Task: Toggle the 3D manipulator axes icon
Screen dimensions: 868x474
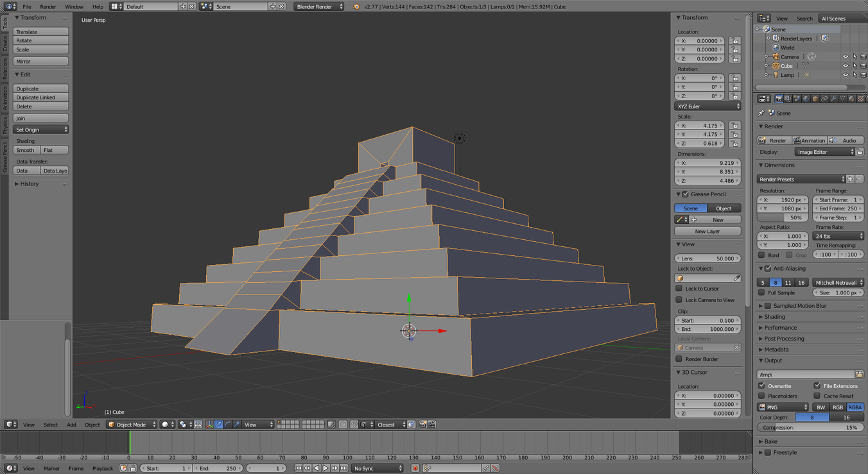Action: pos(209,425)
